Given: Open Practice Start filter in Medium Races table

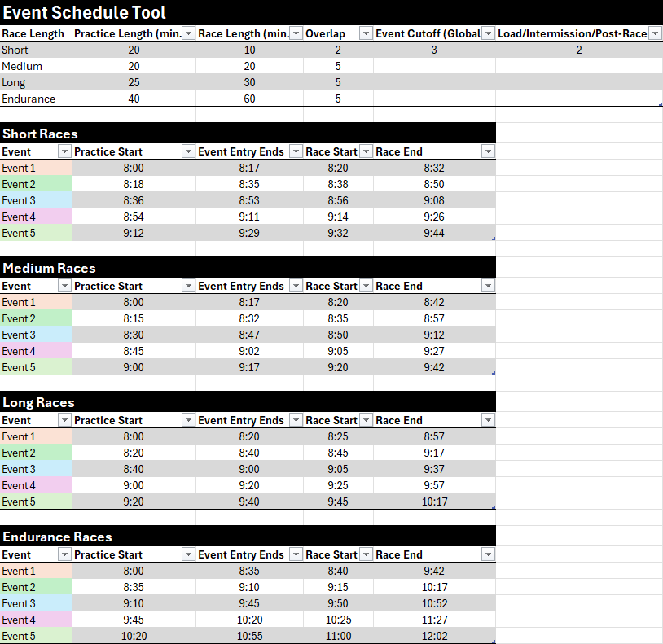Looking at the screenshot, I should (188, 286).
